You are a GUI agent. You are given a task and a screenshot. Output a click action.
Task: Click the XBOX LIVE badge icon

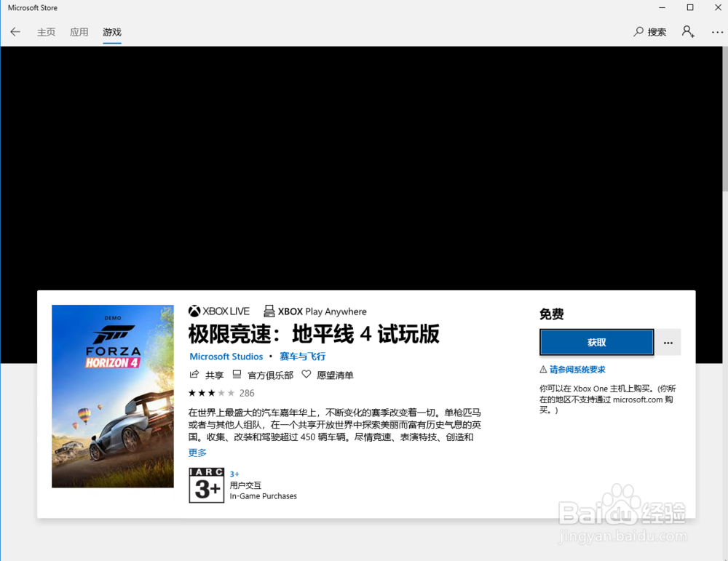(194, 311)
